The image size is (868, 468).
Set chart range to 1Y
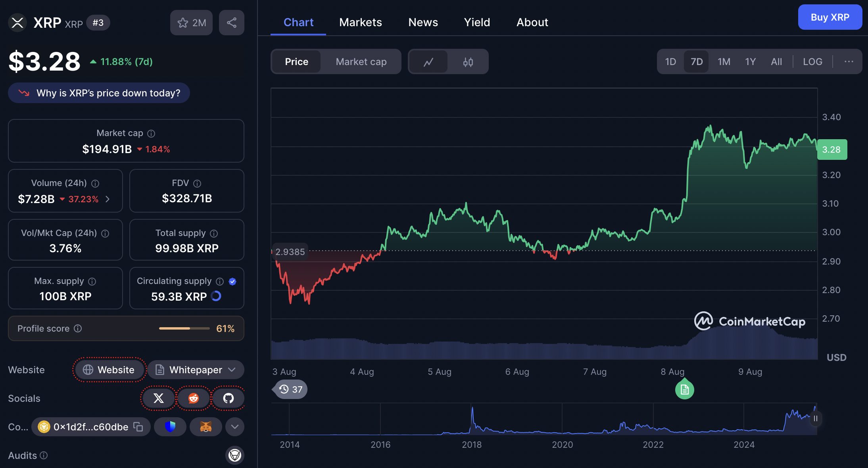(750, 61)
